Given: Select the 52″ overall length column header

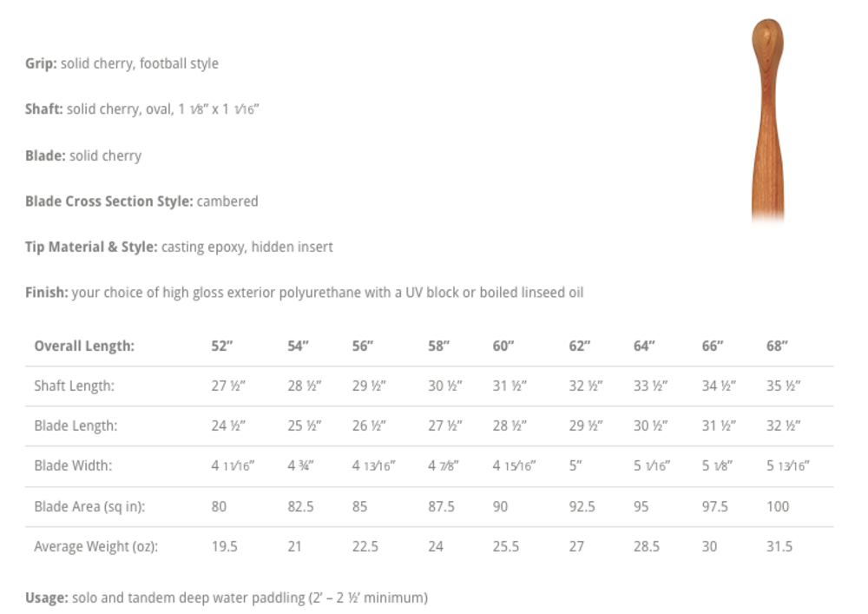Looking at the screenshot, I should click(222, 346).
